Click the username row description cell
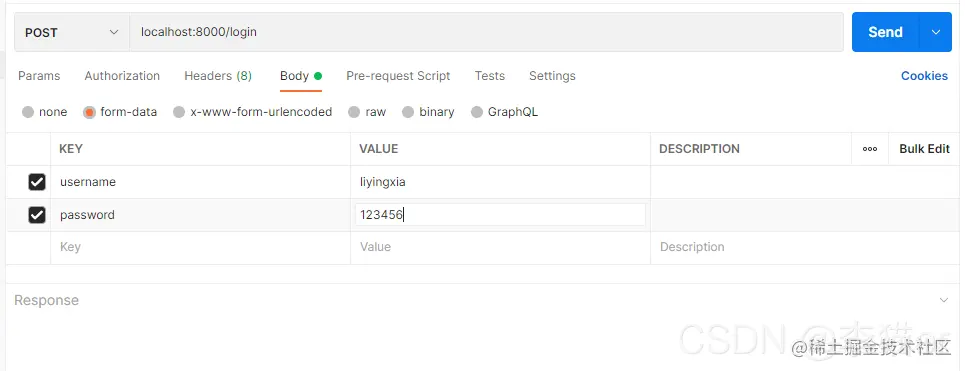 pyautogui.click(x=806, y=182)
